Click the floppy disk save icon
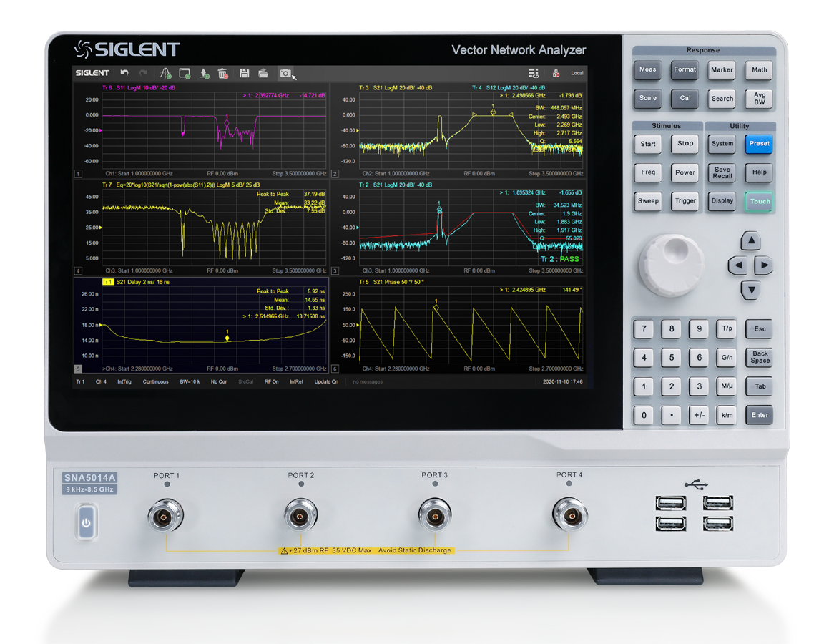 click(244, 73)
